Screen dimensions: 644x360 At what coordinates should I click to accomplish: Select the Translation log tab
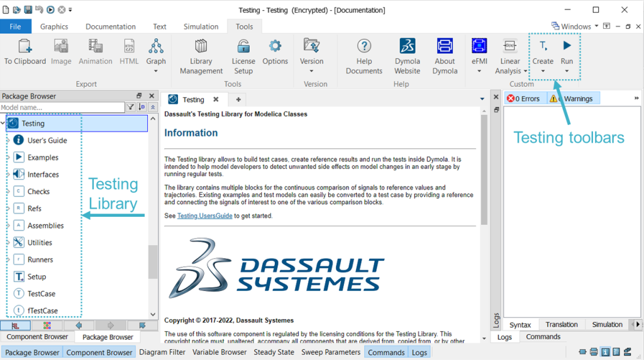[x=562, y=324]
